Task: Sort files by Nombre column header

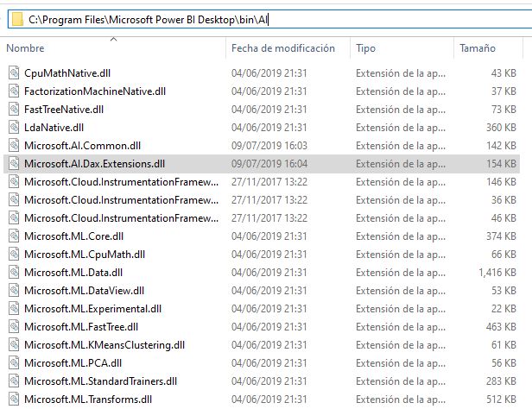Action: [25, 48]
